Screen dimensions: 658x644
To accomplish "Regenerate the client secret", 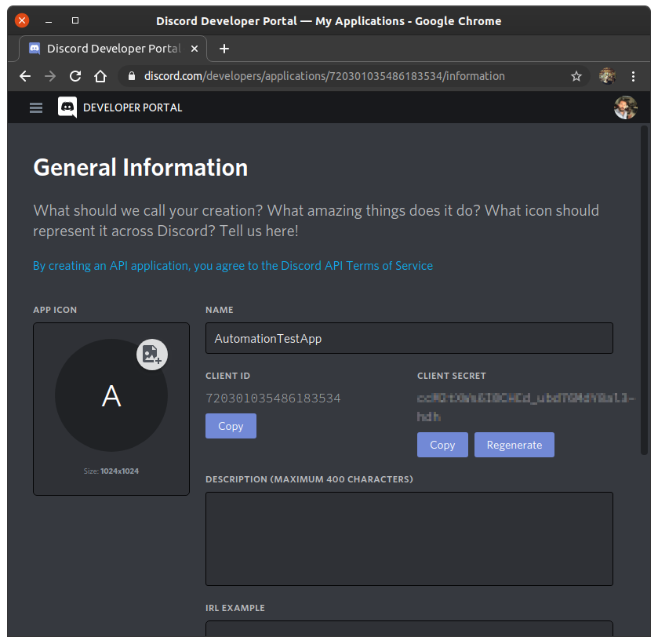I will [x=514, y=445].
